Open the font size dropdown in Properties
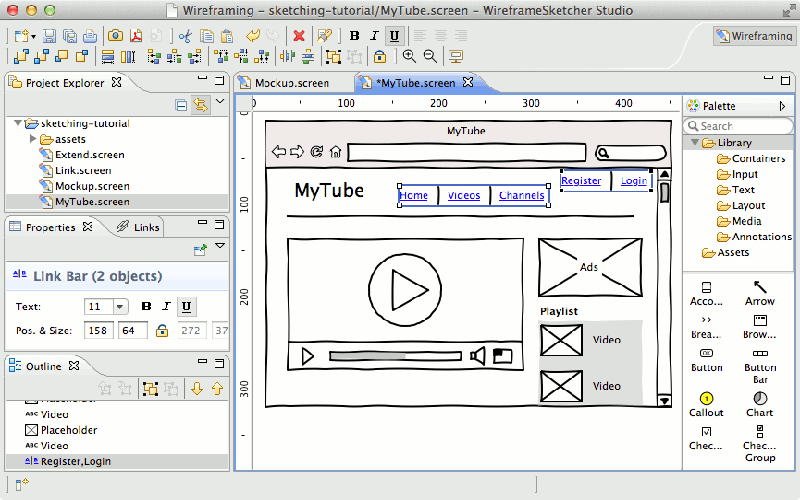 (x=119, y=307)
